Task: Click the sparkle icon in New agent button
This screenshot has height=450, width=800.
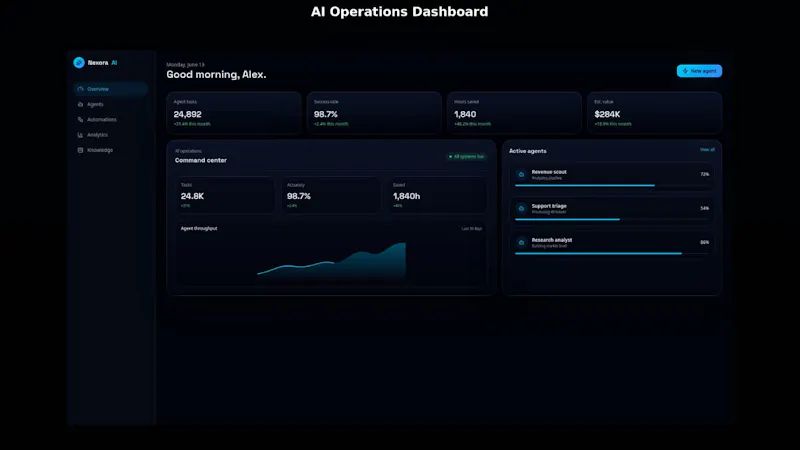Action: click(685, 71)
